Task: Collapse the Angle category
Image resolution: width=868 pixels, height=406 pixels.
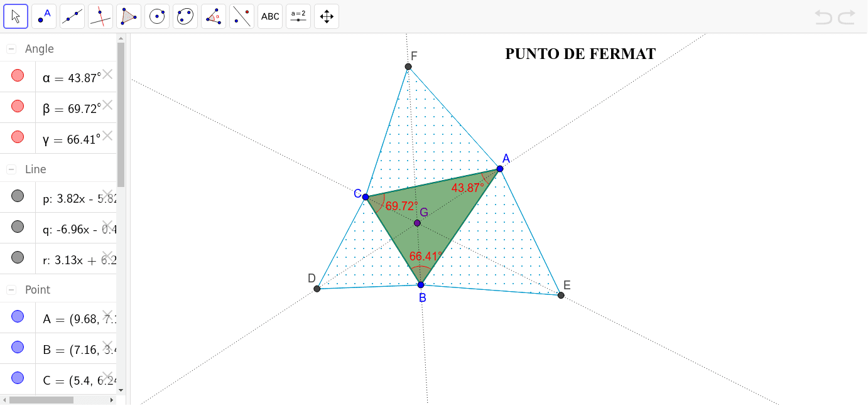Action: click(x=11, y=49)
